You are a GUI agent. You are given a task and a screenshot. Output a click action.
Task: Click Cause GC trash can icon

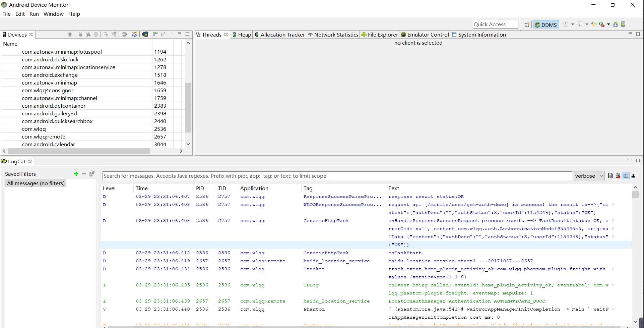[x=96, y=34]
